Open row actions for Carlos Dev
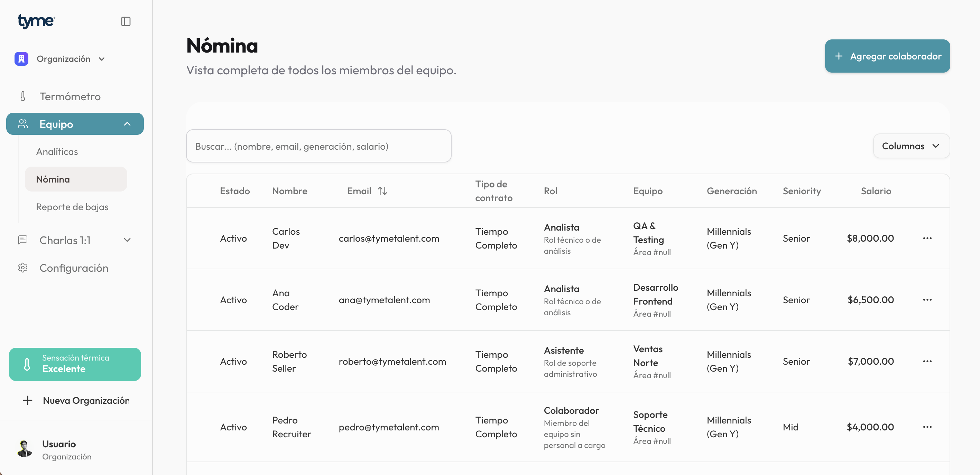 [927, 238]
